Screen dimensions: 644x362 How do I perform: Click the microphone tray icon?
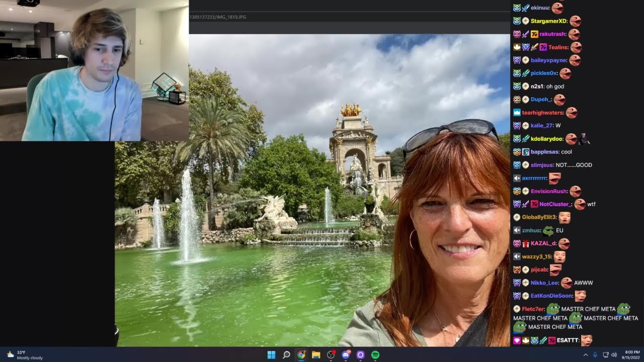pyautogui.click(x=595, y=355)
